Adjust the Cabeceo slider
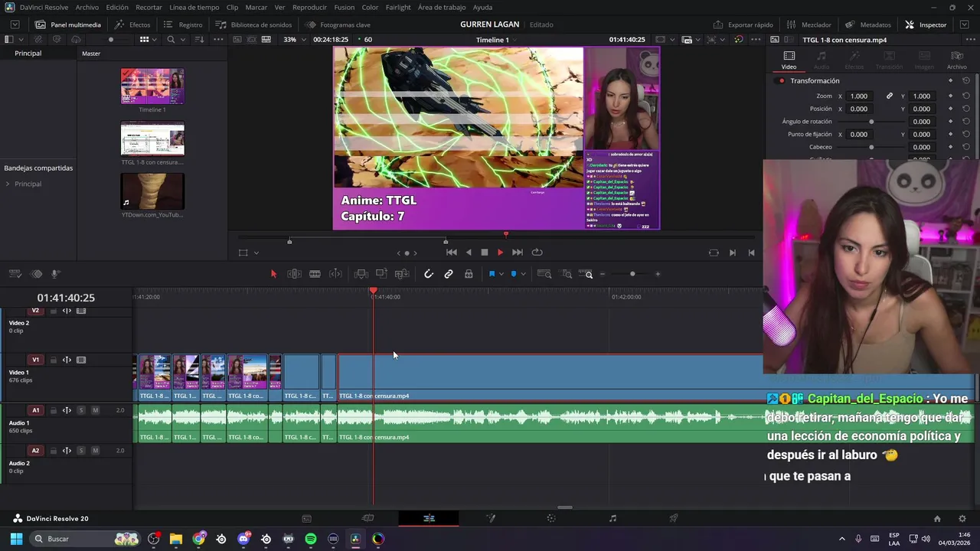Image resolution: width=980 pixels, height=551 pixels. [871, 147]
